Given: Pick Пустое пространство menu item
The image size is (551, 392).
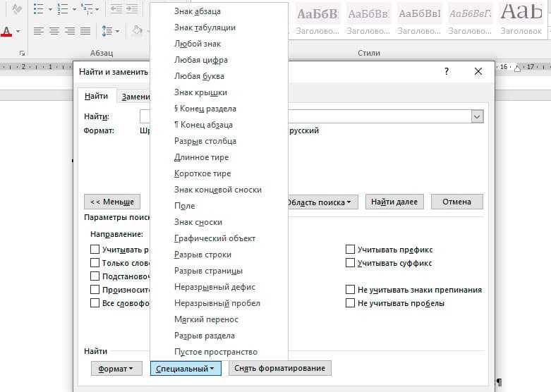Looking at the screenshot, I should coord(219,352).
